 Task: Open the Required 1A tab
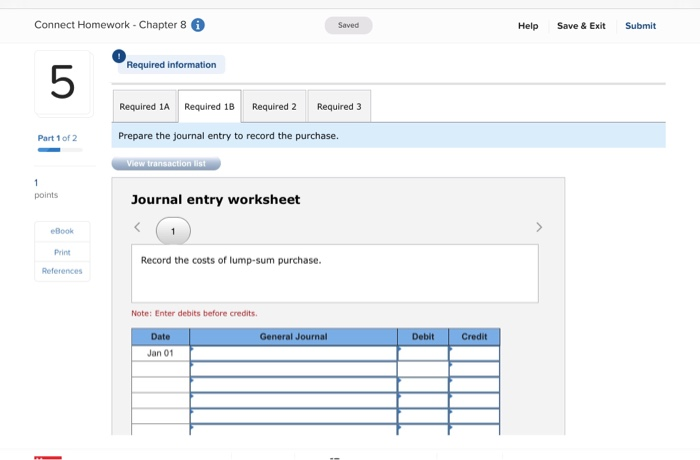point(145,106)
